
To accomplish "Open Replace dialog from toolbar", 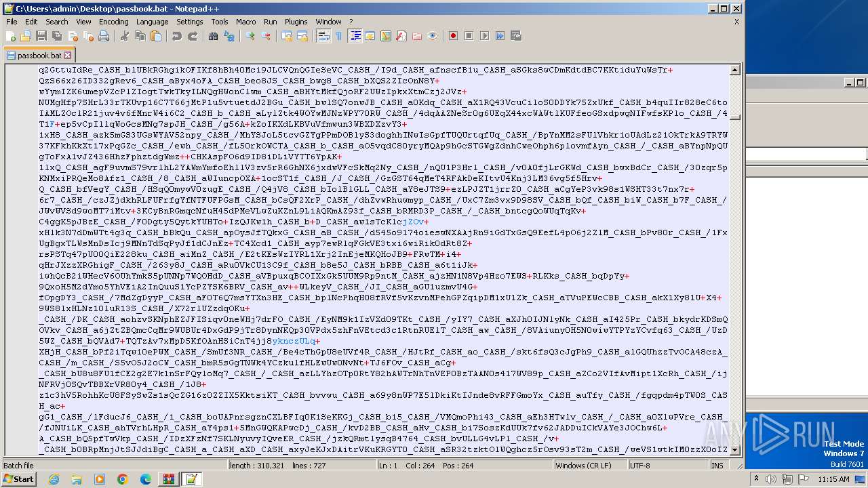I will click(x=229, y=36).
